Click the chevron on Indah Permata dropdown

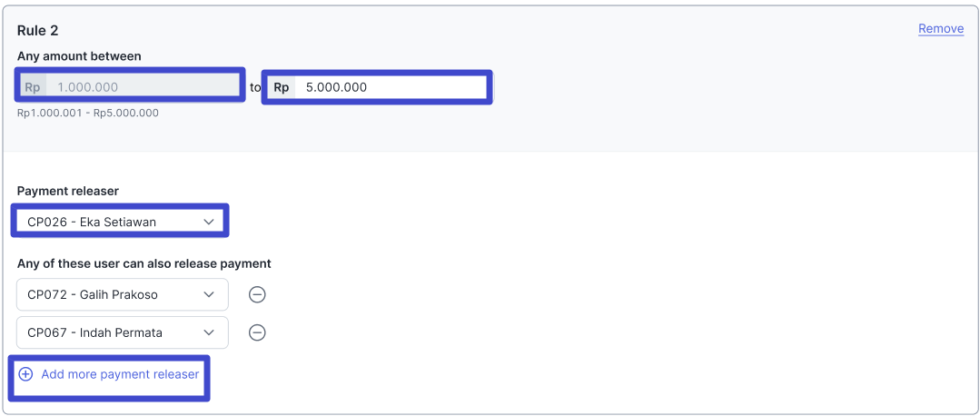pyautogui.click(x=209, y=332)
